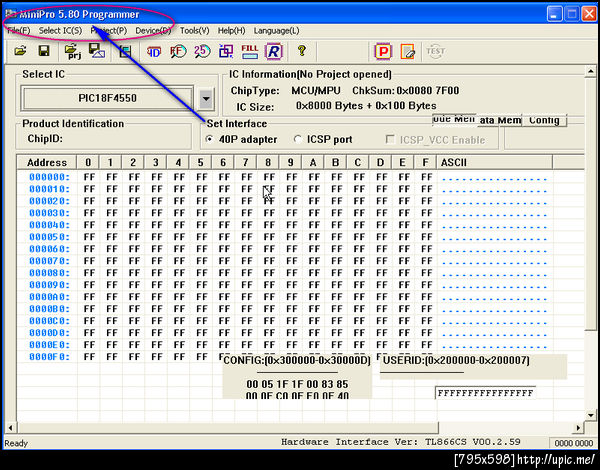Click the chip select toolbar icon
Screen dimensions: 600x470
click(125, 51)
